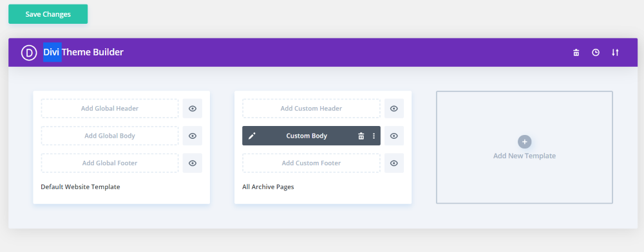Toggle visibility of Global Body
Image resolution: width=644 pixels, height=252 pixels.
193,136
